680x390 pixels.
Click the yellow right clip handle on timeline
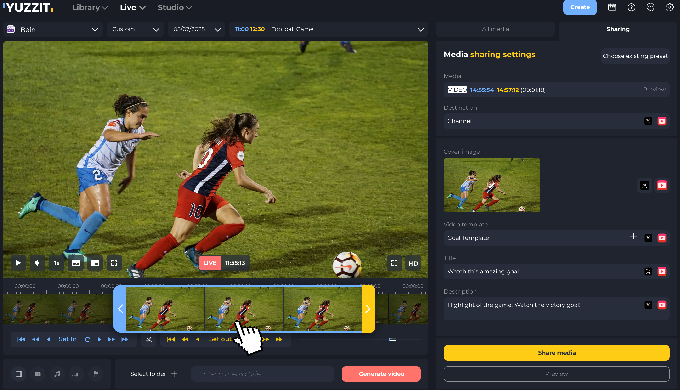pyautogui.click(x=368, y=309)
